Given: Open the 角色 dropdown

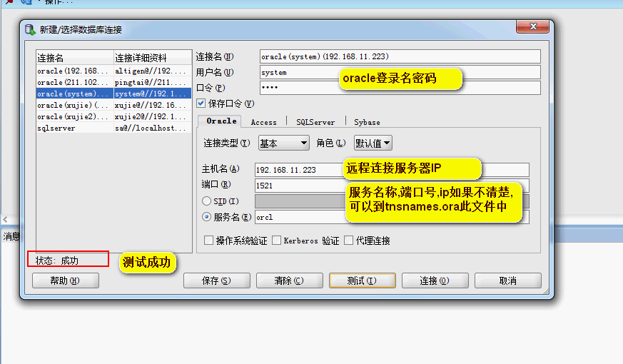Looking at the screenshot, I should tap(373, 143).
